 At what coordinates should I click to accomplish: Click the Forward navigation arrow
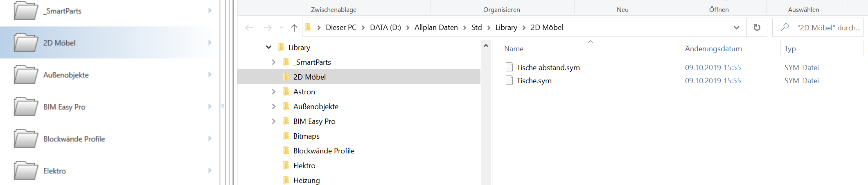click(x=268, y=27)
